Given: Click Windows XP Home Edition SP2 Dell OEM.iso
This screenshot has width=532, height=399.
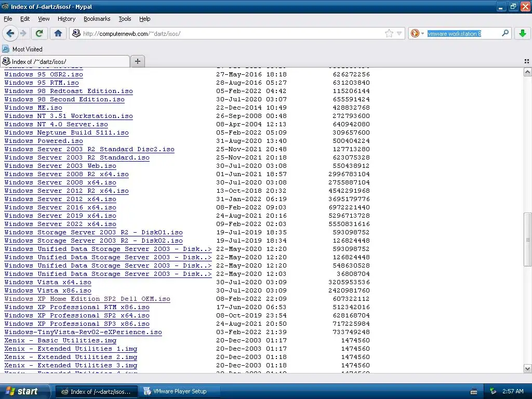Looking at the screenshot, I should (x=87, y=299).
